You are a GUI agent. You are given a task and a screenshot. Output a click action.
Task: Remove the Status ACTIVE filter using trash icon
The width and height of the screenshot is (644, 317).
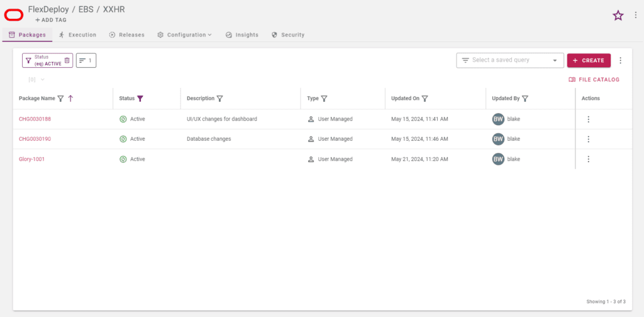67,60
